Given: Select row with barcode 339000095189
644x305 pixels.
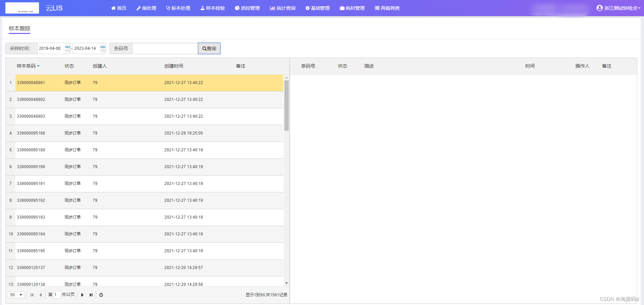Looking at the screenshot, I should (145, 150).
